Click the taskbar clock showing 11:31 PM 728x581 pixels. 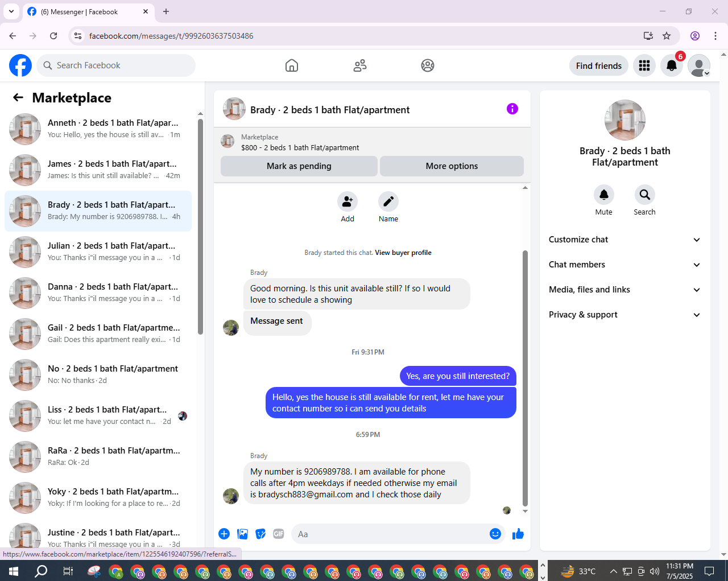[x=680, y=571]
